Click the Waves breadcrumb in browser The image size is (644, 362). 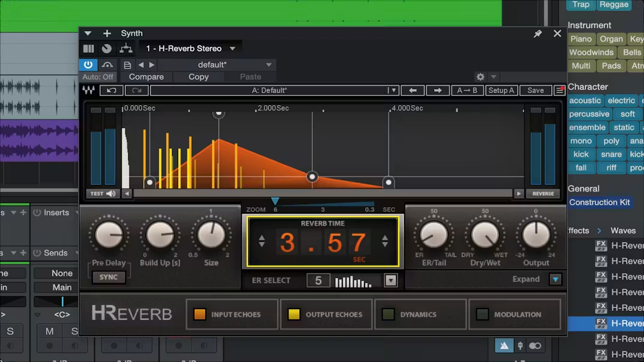click(623, 231)
